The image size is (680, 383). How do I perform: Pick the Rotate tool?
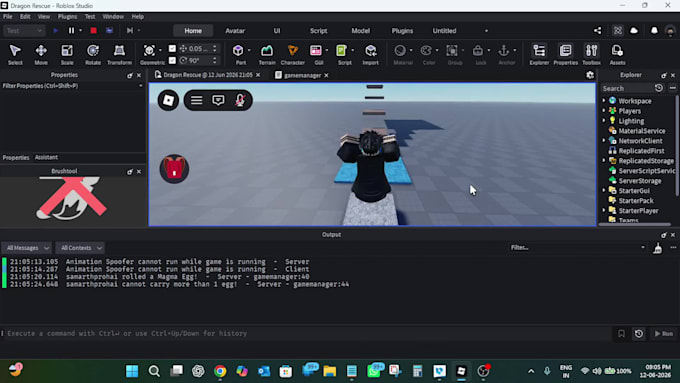(93, 55)
